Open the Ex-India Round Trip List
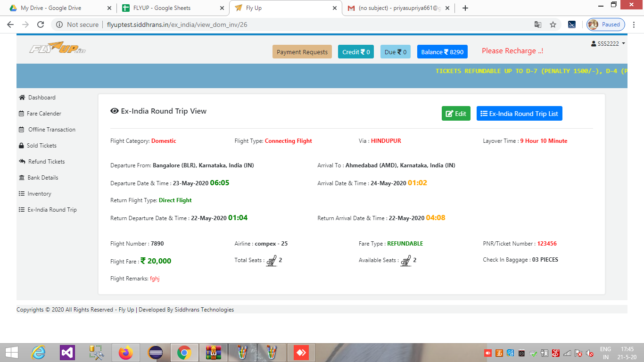The width and height of the screenshot is (644, 362). click(x=519, y=114)
